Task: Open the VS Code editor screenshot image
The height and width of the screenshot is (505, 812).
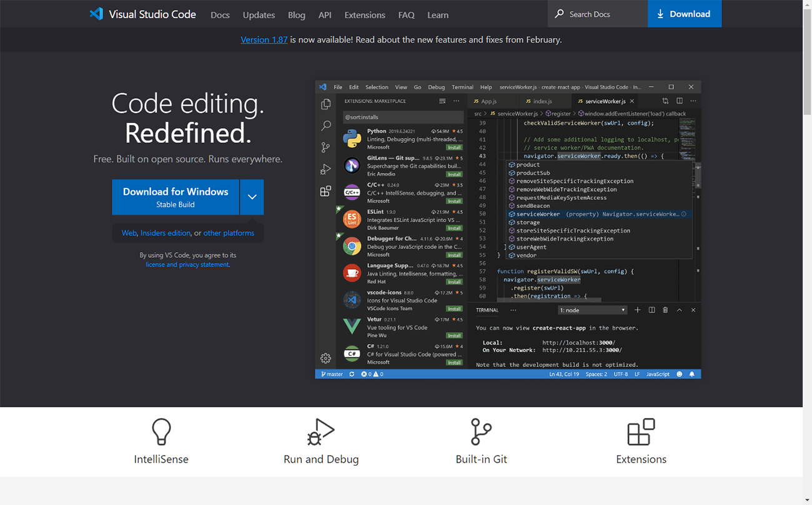Action: pyautogui.click(x=508, y=229)
